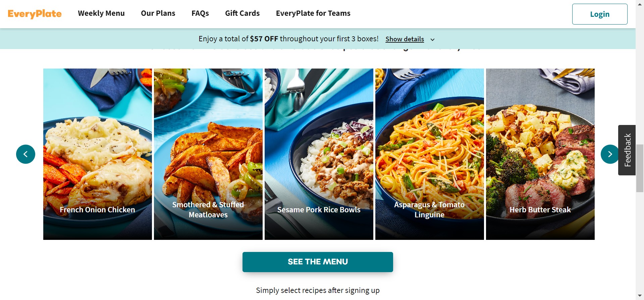Click scrollbar down arrow at bottom
Screen dimensions: 644x300
tap(640, 296)
